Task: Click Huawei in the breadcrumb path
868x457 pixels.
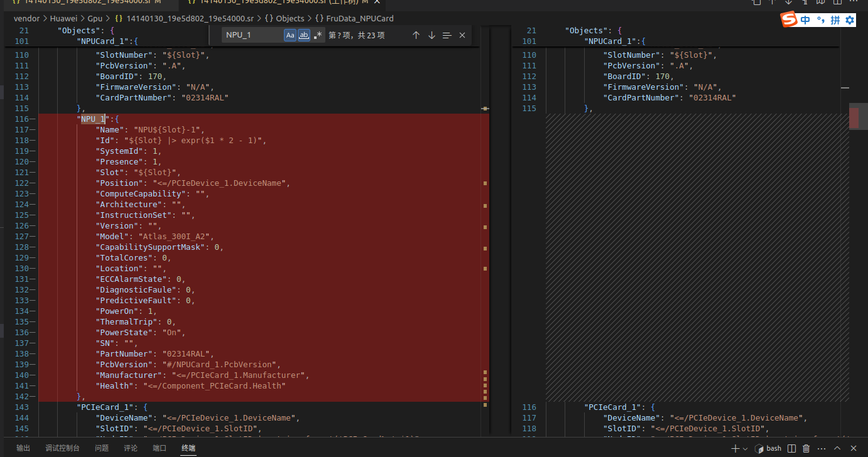Action: [x=63, y=19]
